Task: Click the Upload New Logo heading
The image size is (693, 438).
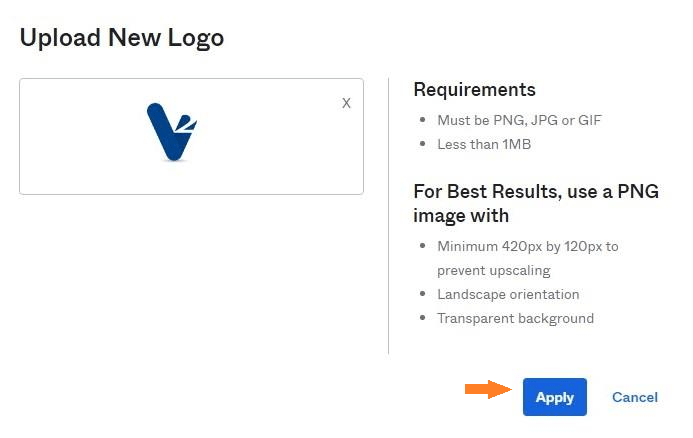Action: [x=122, y=38]
